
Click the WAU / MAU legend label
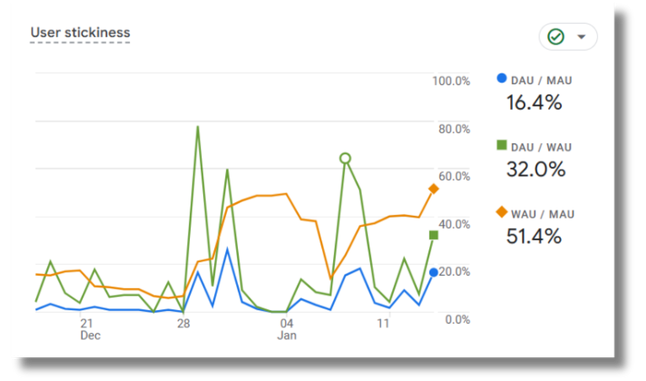[543, 215]
